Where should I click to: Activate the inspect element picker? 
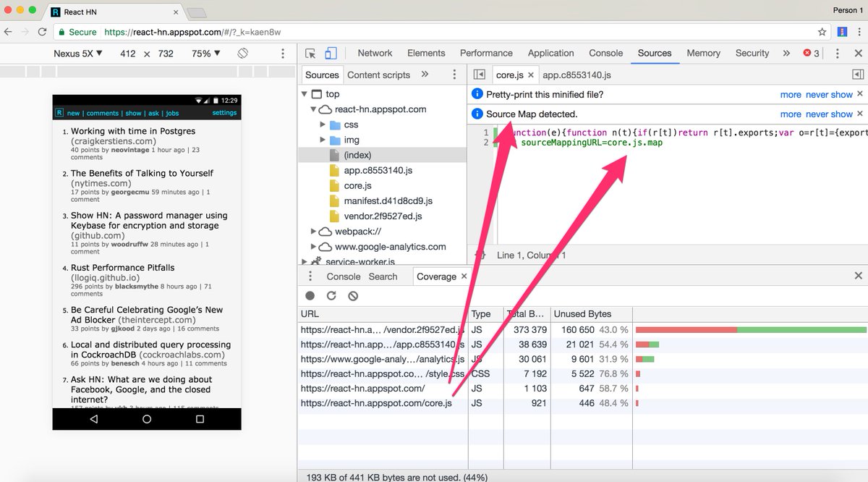[x=310, y=54]
